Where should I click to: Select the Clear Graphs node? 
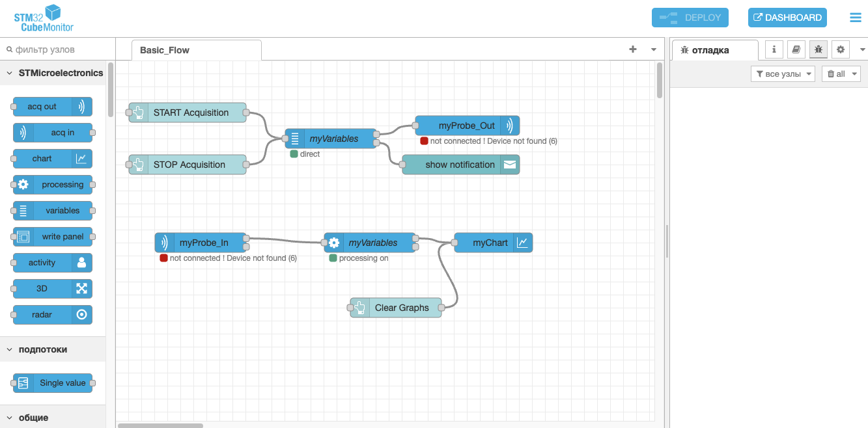(x=396, y=308)
